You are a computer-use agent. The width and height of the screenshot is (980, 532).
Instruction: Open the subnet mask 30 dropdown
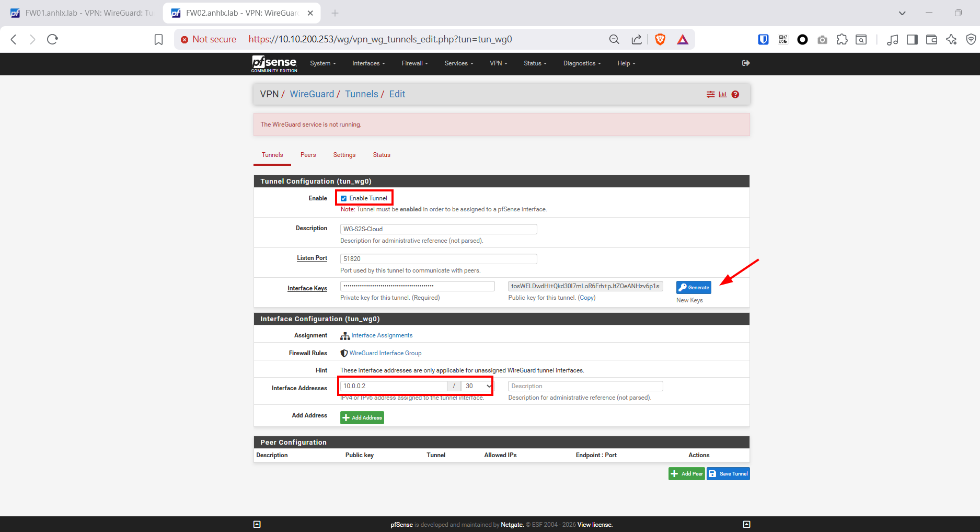click(x=477, y=386)
